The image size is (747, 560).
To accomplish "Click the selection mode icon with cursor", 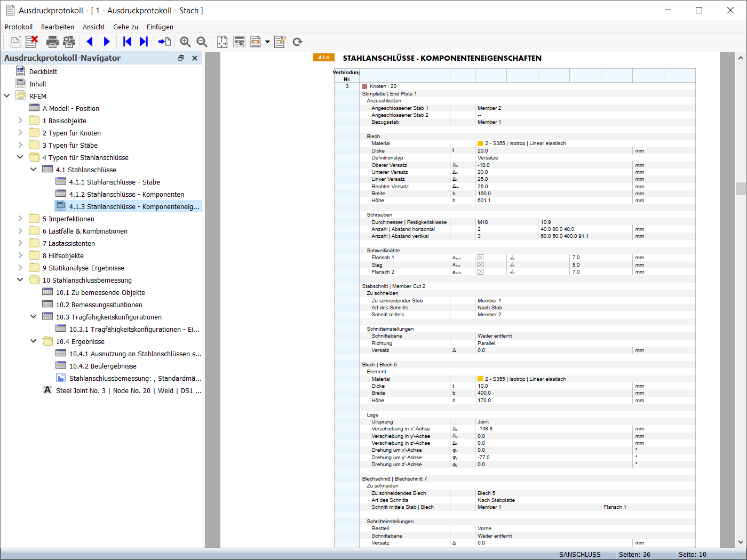I will tap(239, 42).
